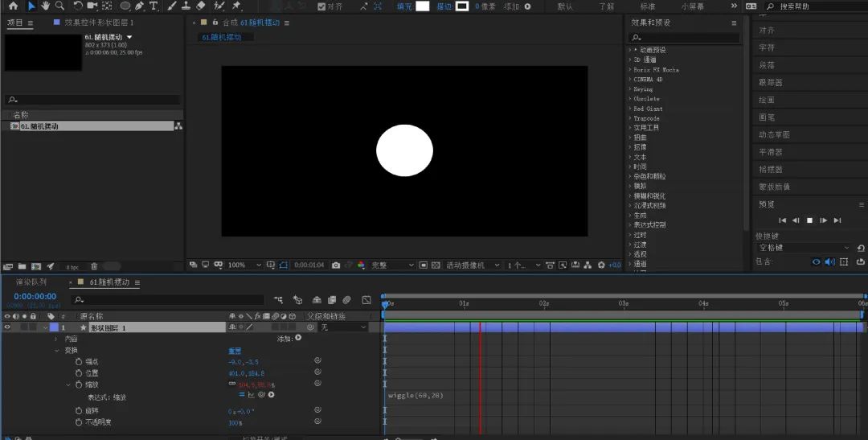
Task: Open the white 填充 fill color swatch
Action: (x=423, y=6)
